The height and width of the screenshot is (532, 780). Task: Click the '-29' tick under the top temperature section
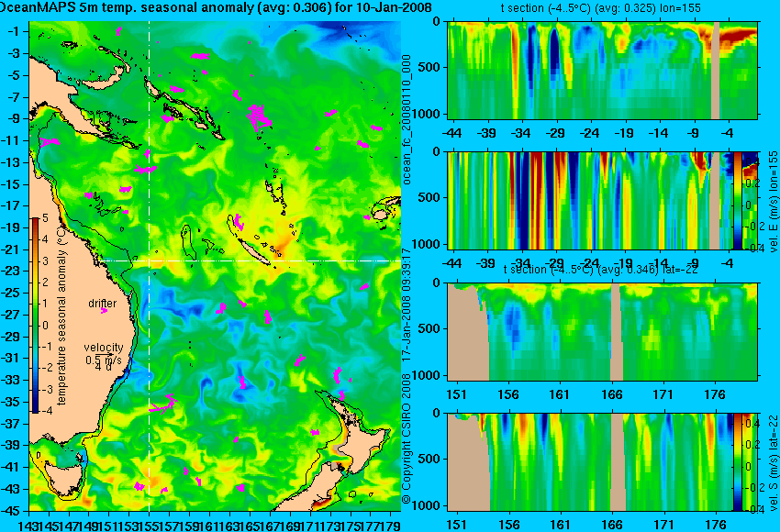[x=555, y=133]
